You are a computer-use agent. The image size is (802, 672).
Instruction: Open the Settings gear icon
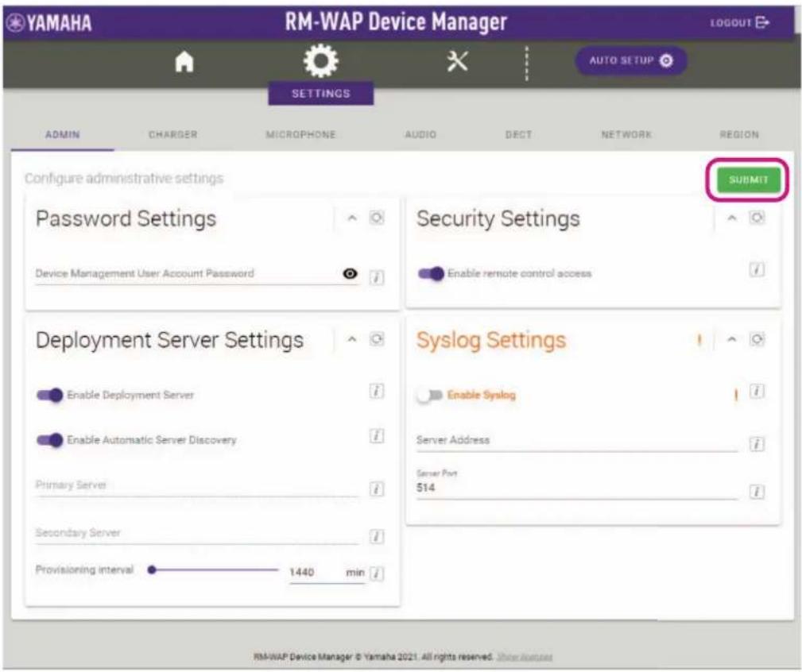coord(320,61)
